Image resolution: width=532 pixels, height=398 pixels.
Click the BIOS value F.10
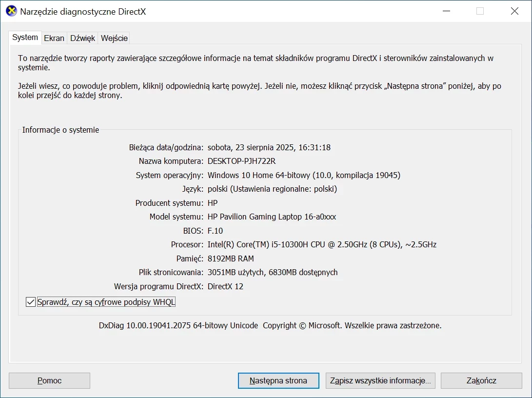[x=215, y=231]
